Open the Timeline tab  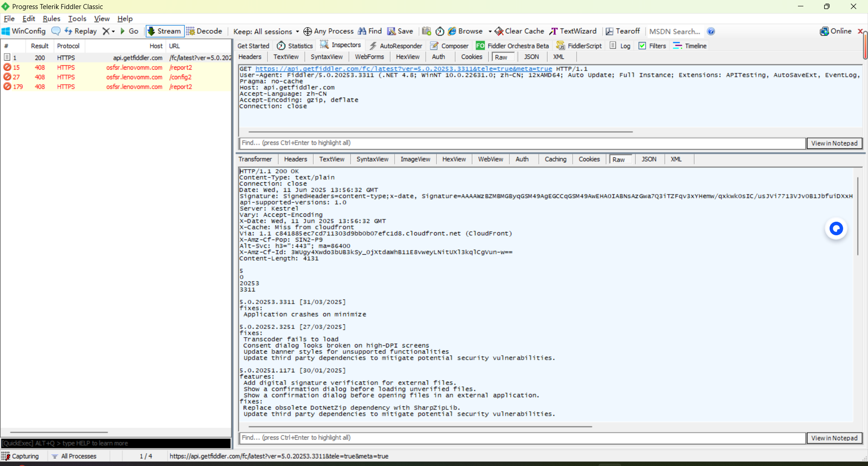pyautogui.click(x=690, y=46)
